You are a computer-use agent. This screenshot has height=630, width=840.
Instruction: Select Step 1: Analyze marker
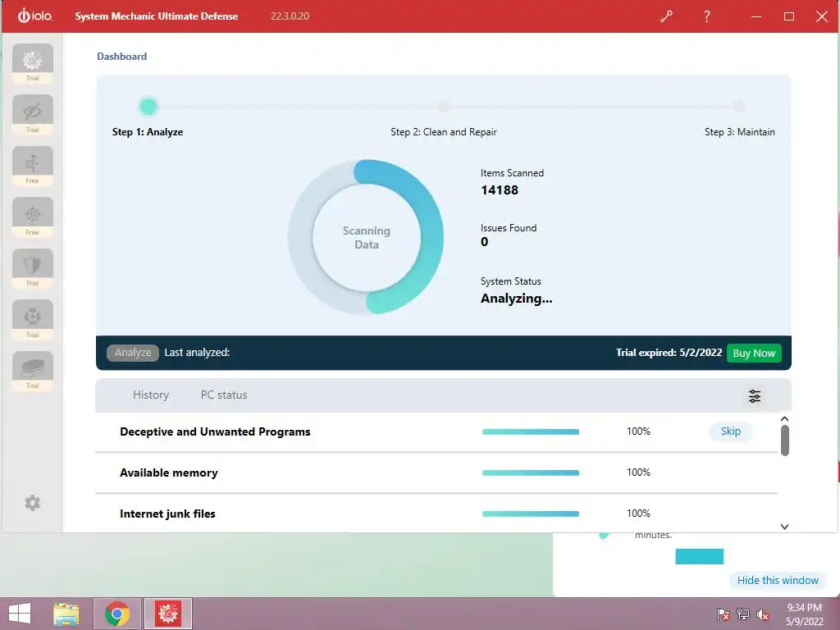[148, 107]
